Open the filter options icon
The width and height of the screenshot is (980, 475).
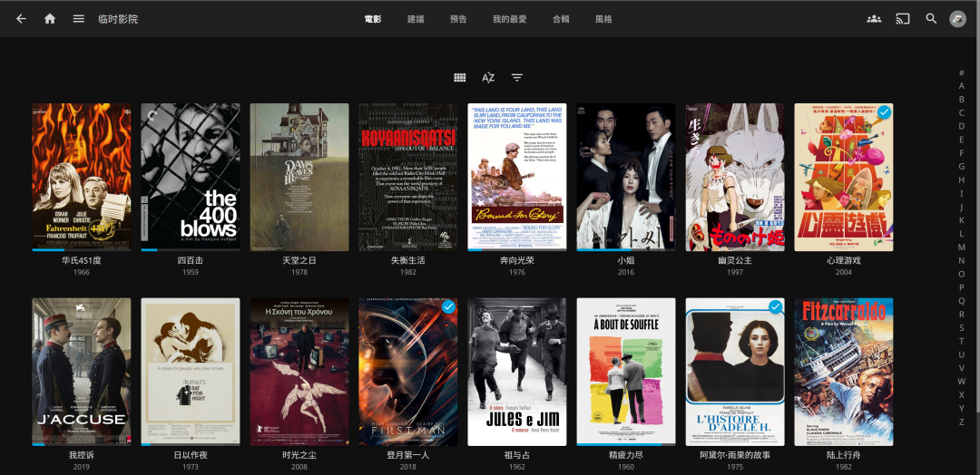517,77
